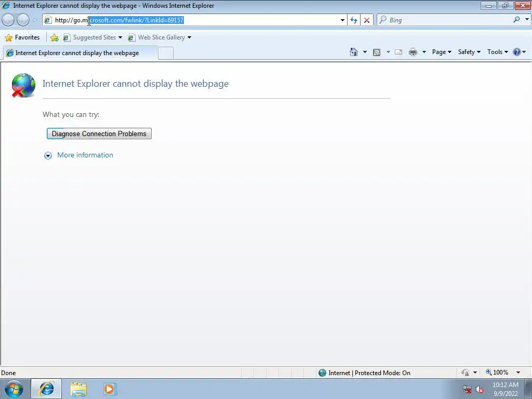Open a new blank tab
Screen dimensions: 532x399
click(x=166, y=54)
